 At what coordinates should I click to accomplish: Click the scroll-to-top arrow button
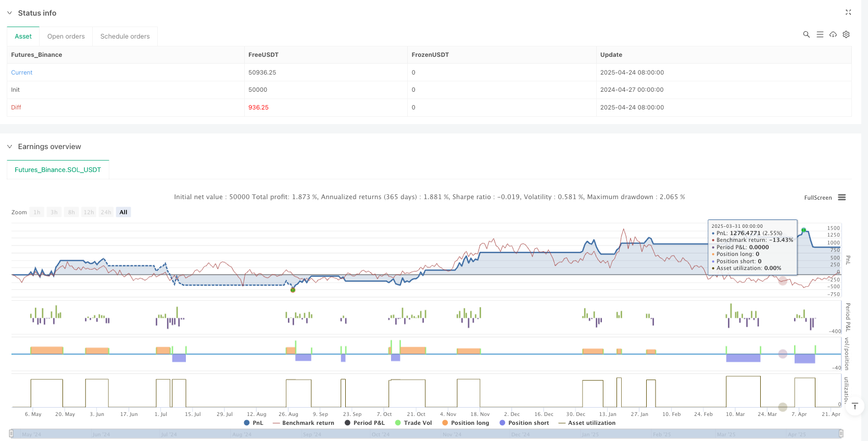click(854, 407)
